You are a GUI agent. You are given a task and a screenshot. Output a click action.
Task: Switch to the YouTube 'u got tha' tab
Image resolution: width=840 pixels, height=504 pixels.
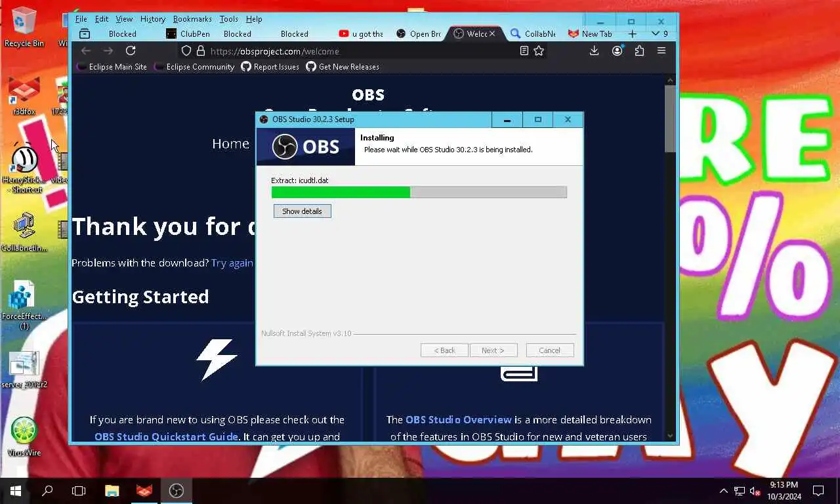[x=362, y=33]
